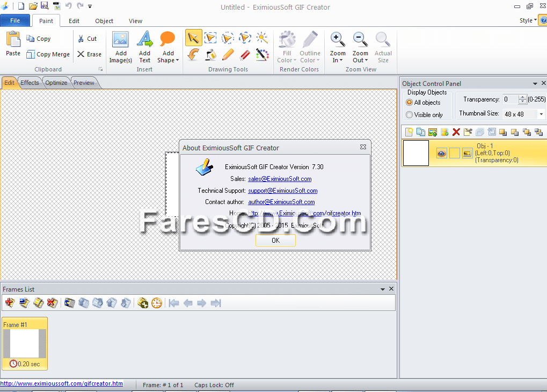Click the Open folder icon in quick access bar
Image resolution: width=547 pixels, height=392 pixels.
point(33,6)
